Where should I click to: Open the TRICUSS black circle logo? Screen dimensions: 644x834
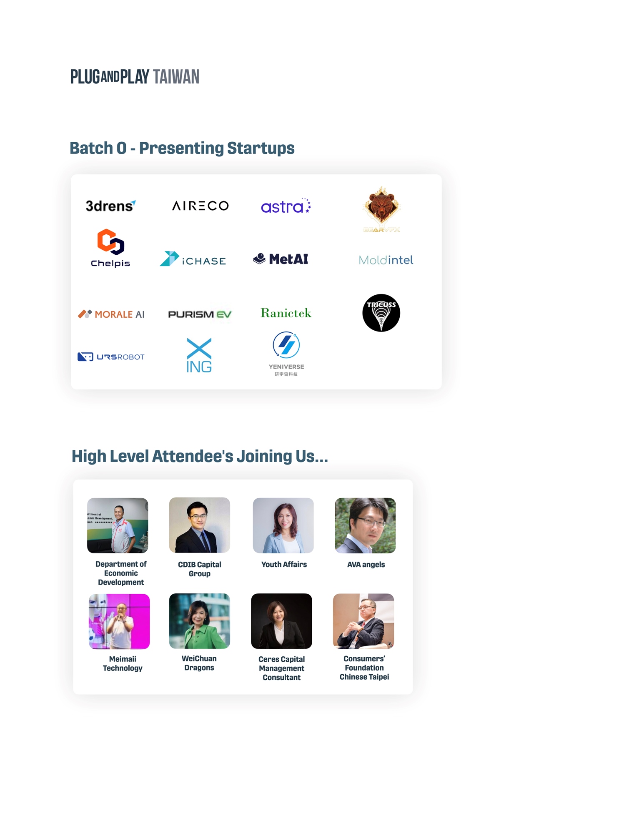(x=381, y=313)
